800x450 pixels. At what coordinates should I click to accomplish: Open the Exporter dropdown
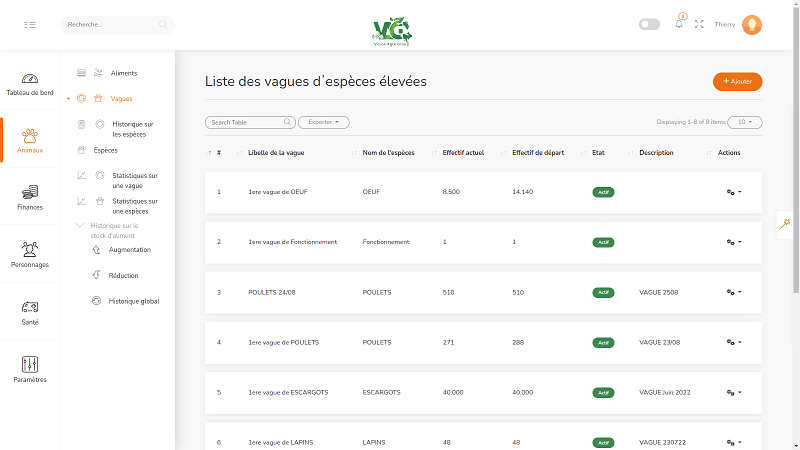tap(324, 122)
